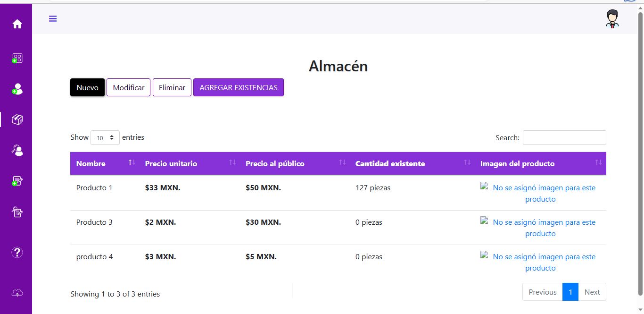Select the warehouse box icon in sidebar
644x314 pixels.
[17, 120]
